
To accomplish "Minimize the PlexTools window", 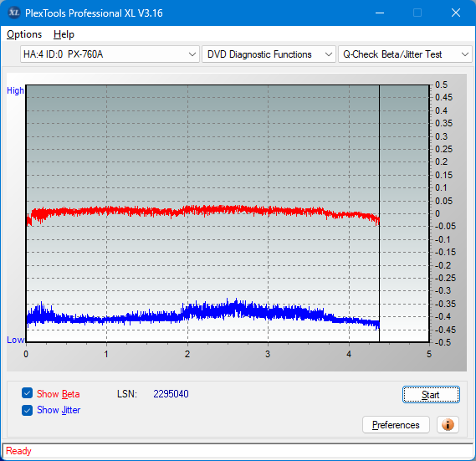I will (380, 13).
